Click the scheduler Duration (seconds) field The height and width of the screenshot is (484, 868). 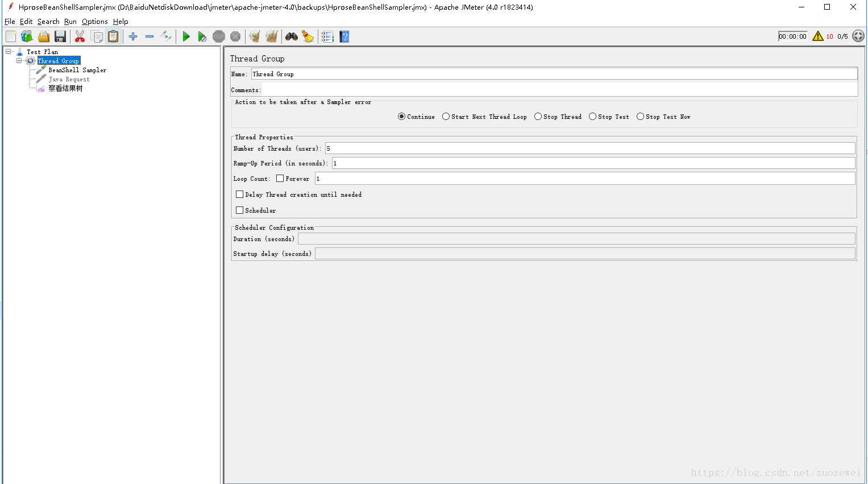pyautogui.click(x=576, y=239)
